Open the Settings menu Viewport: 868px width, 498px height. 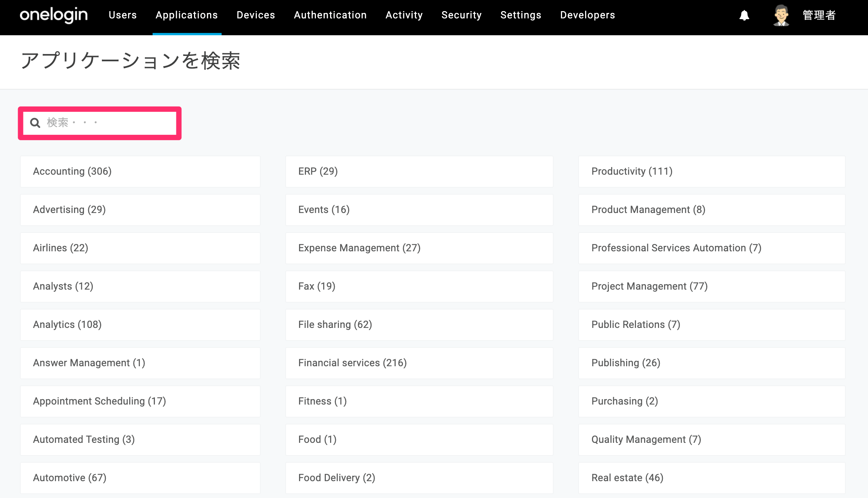tap(521, 15)
